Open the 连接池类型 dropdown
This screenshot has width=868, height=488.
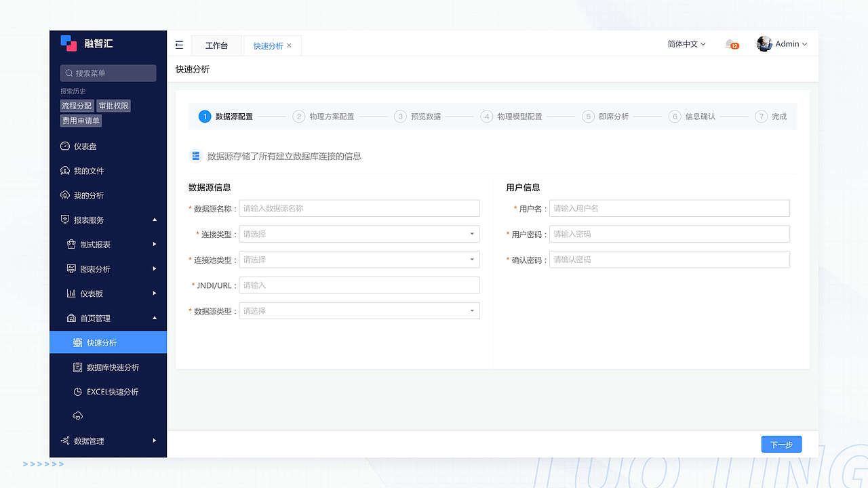pos(359,260)
